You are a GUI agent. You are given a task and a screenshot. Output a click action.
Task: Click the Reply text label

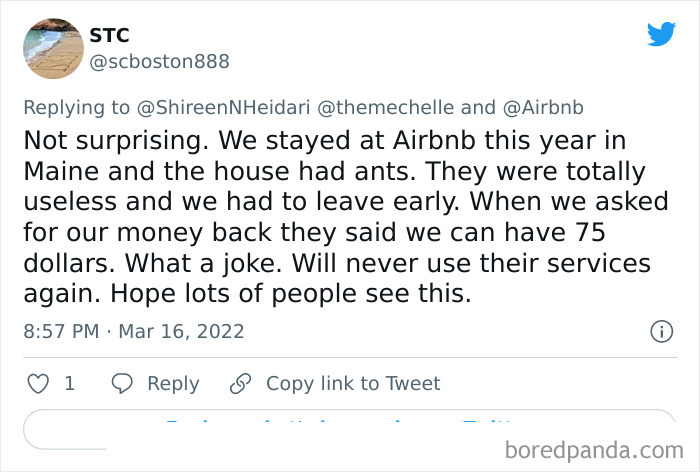(173, 383)
